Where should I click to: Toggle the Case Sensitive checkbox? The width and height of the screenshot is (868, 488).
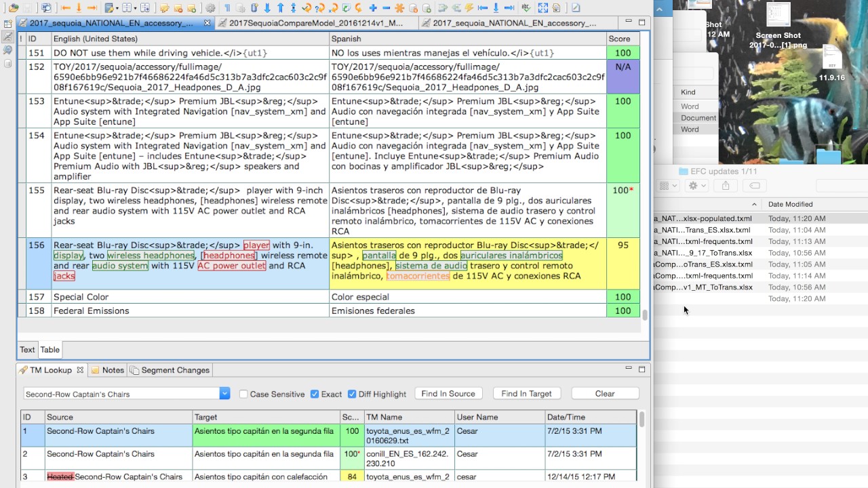point(243,394)
